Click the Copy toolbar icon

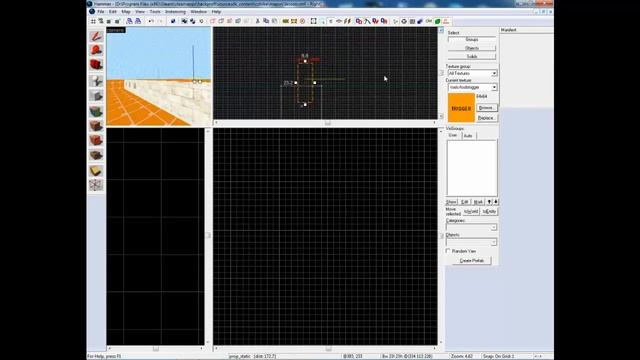click(x=266, y=21)
